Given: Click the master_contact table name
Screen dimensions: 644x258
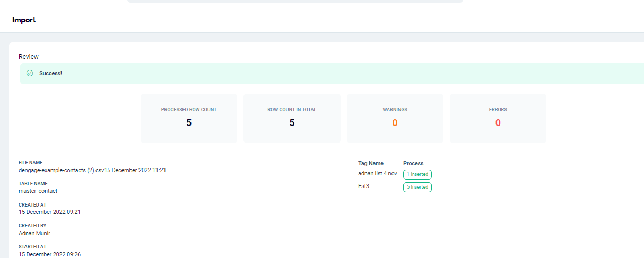Looking at the screenshot, I should click(38, 191).
